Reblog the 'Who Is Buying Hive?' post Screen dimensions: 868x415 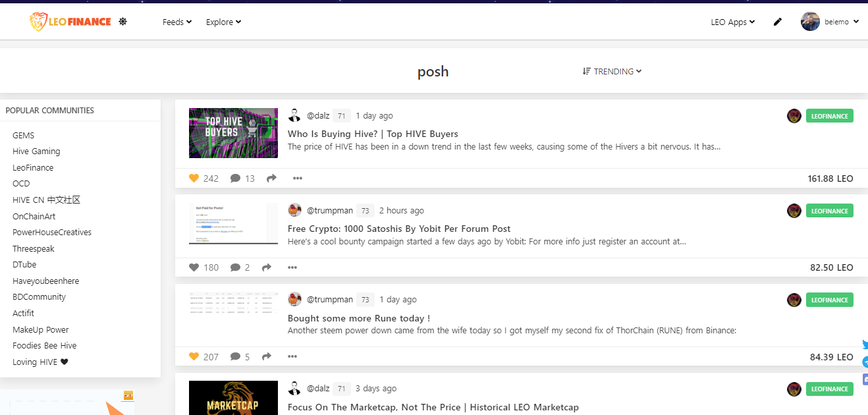point(271,178)
